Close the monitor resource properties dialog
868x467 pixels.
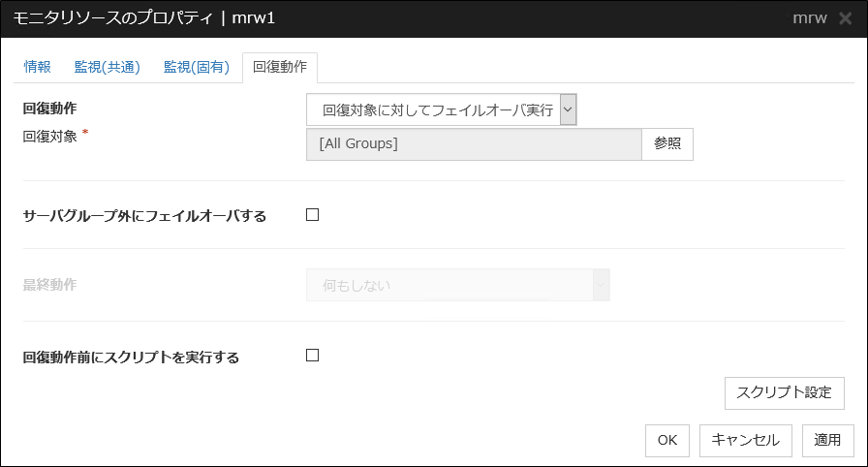click(x=845, y=19)
